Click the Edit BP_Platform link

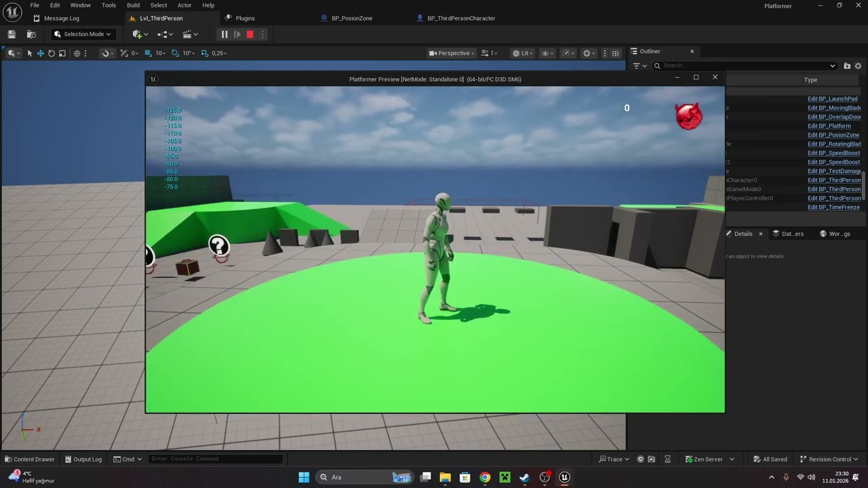pyautogui.click(x=829, y=126)
